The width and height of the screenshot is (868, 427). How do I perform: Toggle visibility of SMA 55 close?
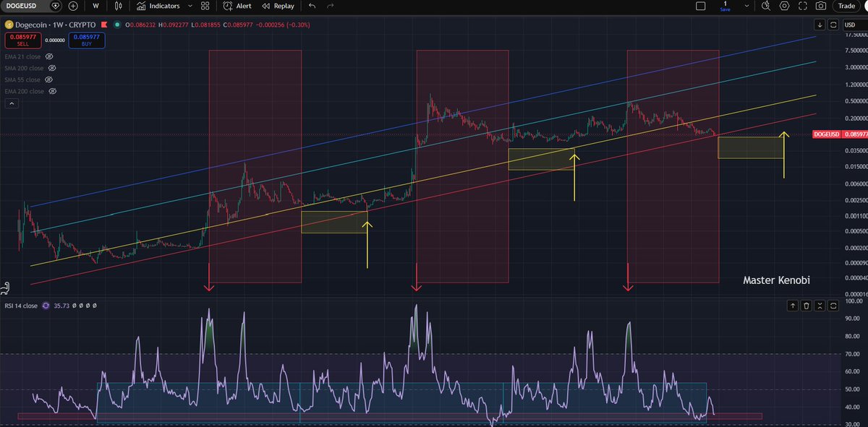click(x=48, y=79)
